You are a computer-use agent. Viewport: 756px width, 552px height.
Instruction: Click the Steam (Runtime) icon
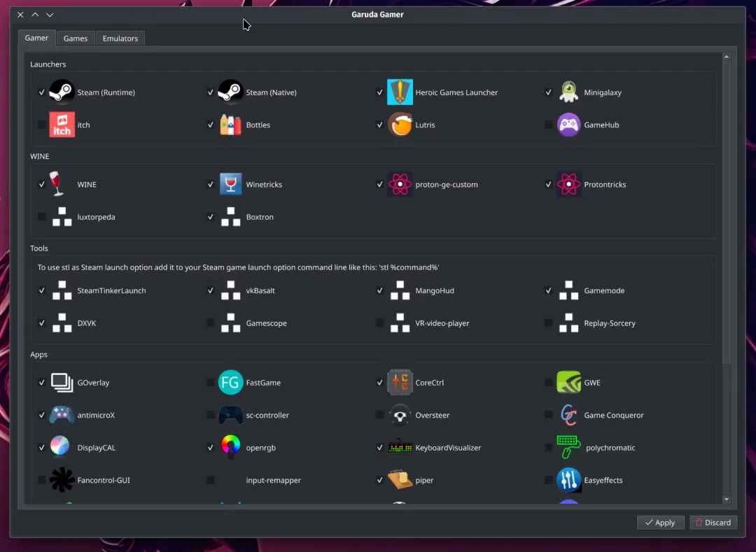[62, 92]
